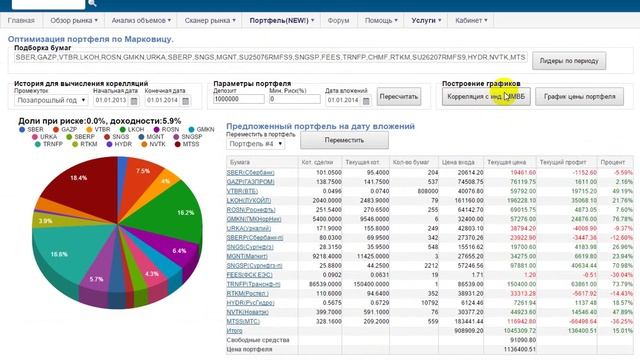Focus the Дата вложений field

point(343,100)
